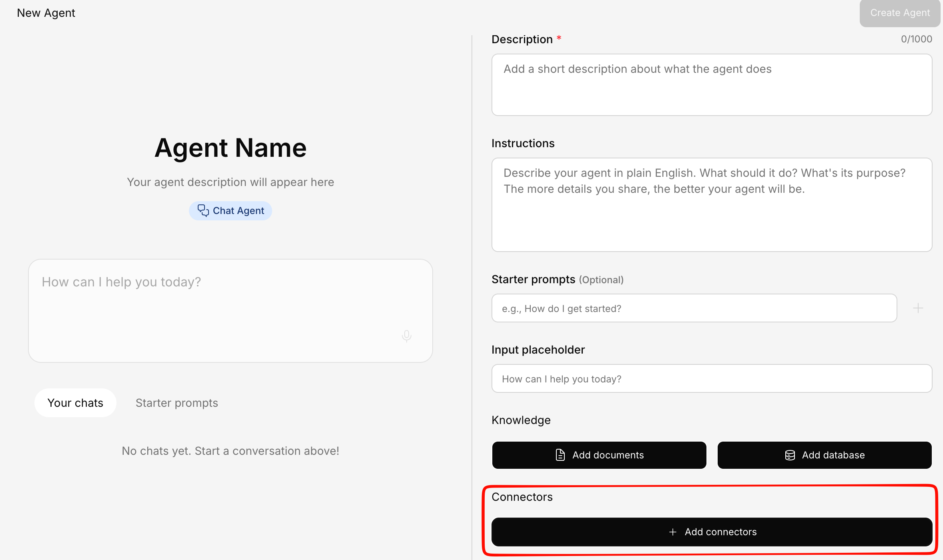Image resolution: width=943 pixels, height=560 pixels.
Task: Click the plus icon beside starter prompt field
Action: (x=918, y=308)
